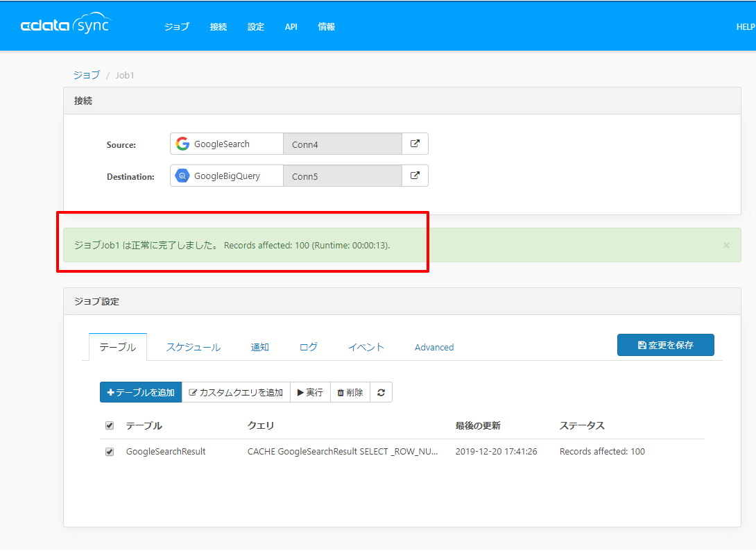The height and width of the screenshot is (551, 756).
Task: Click the テーブルを追加 button
Action: pyautogui.click(x=141, y=392)
